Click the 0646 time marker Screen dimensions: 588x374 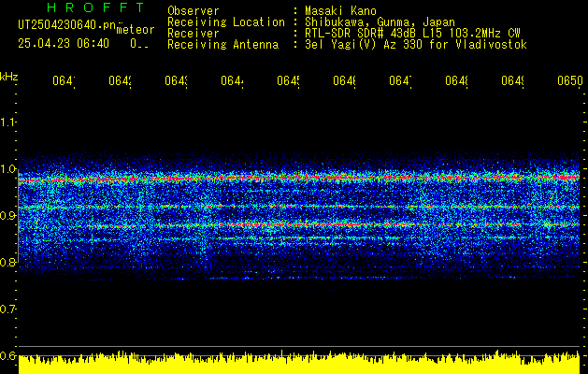(344, 80)
